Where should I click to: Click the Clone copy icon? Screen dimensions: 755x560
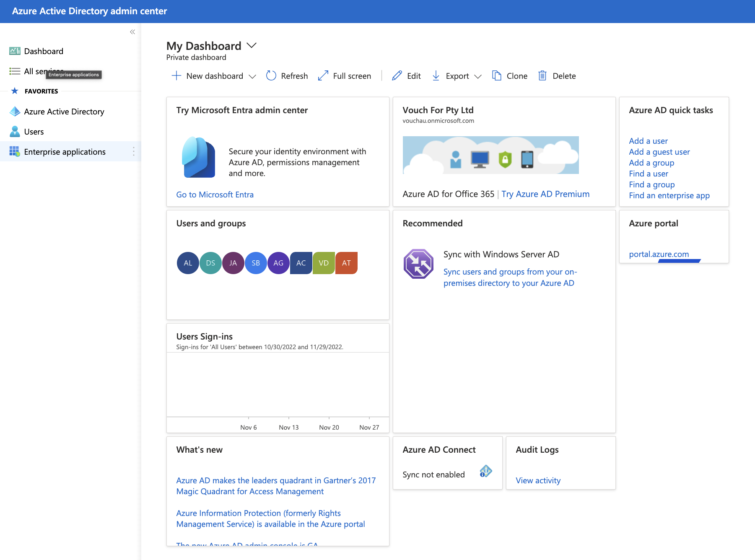pyautogui.click(x=497, y=75)
